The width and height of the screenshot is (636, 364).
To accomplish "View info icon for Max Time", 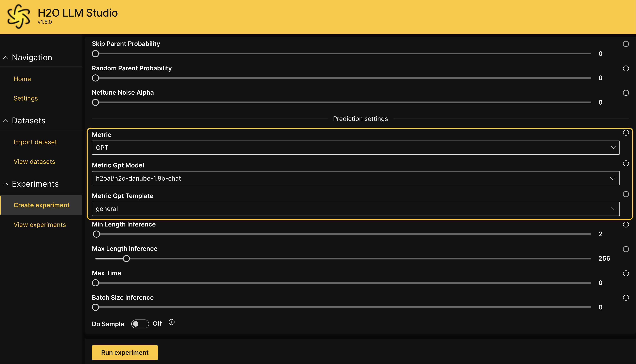I will 626,273.
